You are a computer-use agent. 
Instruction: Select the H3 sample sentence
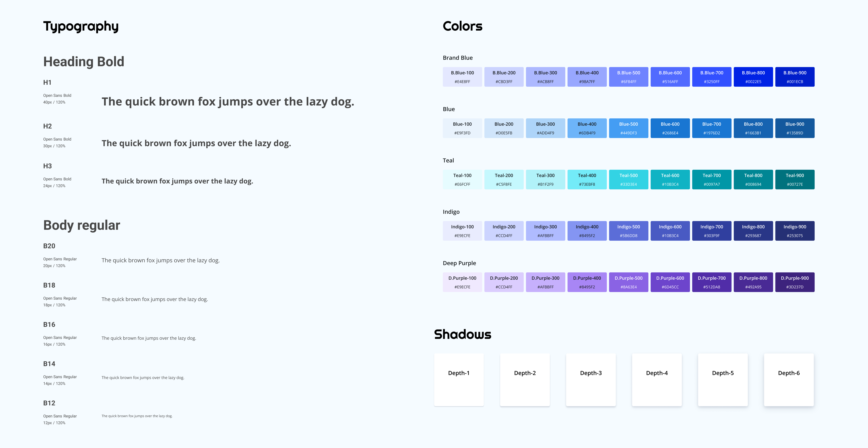[177, 181]
